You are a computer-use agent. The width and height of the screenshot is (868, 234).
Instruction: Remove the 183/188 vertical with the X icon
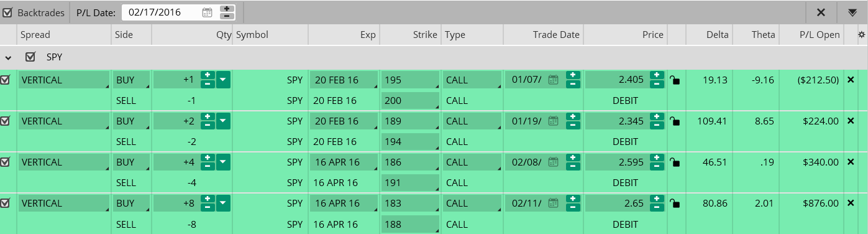tap(851, 203)
